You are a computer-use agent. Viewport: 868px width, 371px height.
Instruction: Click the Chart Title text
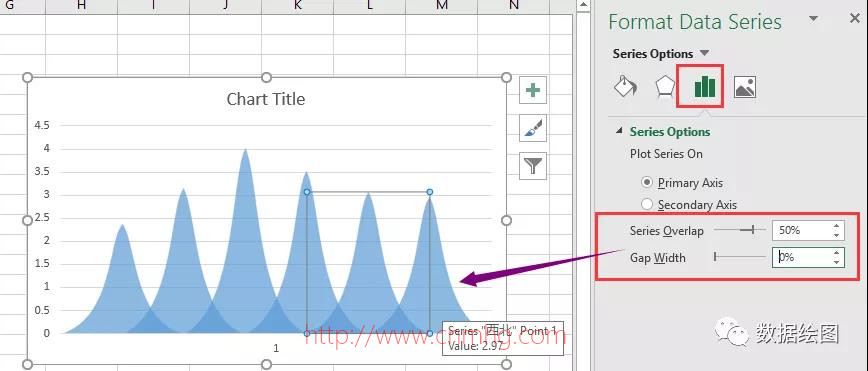pos(266,99)
